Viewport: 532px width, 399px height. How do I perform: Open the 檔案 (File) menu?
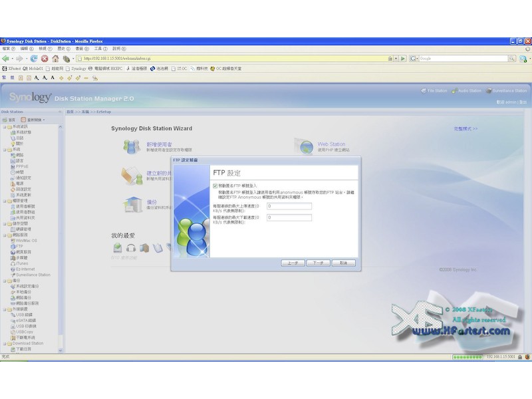[x=8, y=49]
